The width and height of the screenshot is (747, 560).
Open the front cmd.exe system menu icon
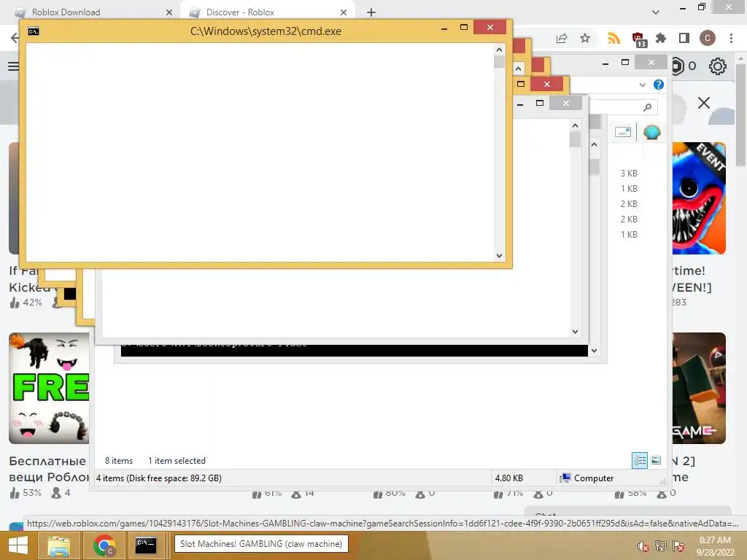coord(34,31)
